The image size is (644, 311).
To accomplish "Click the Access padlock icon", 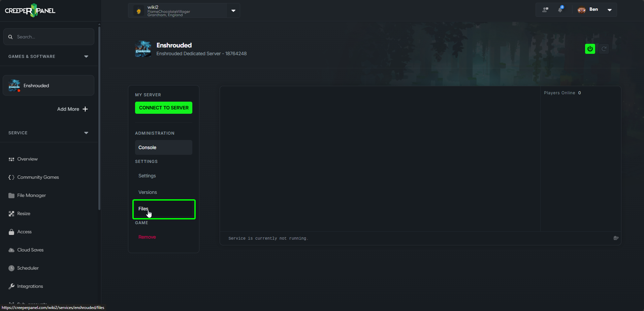I will [x=11, y=232].
